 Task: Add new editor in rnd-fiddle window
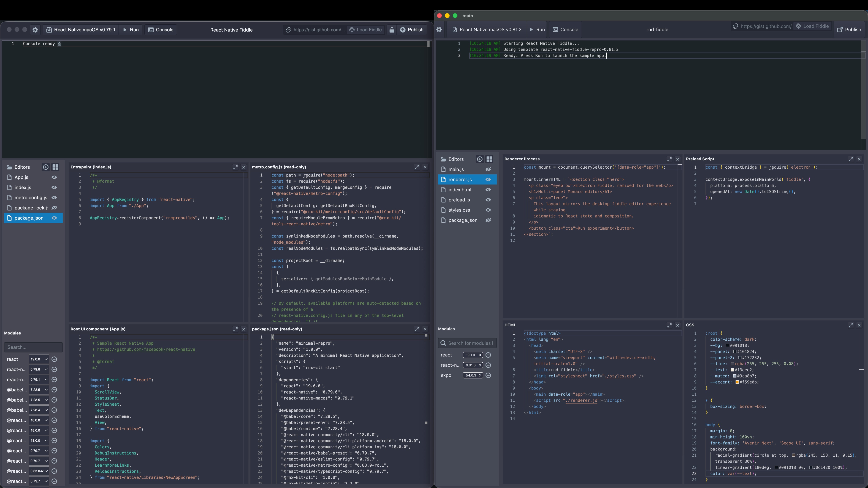[x=480, y=159]
